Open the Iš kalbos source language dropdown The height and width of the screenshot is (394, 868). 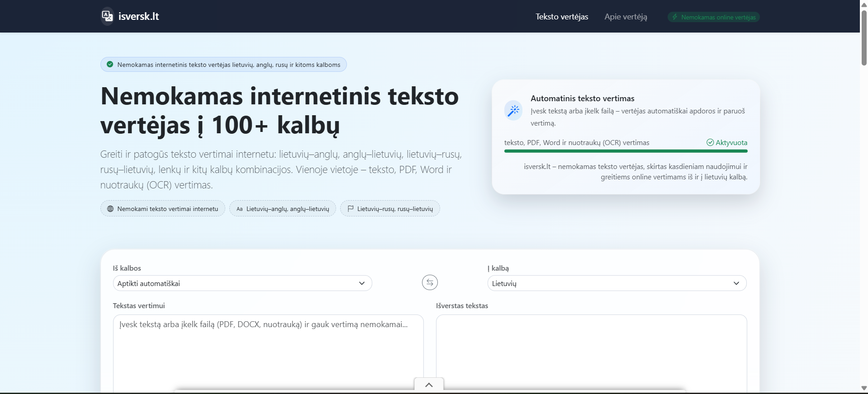pyautogui.click(x=242, y=283)
